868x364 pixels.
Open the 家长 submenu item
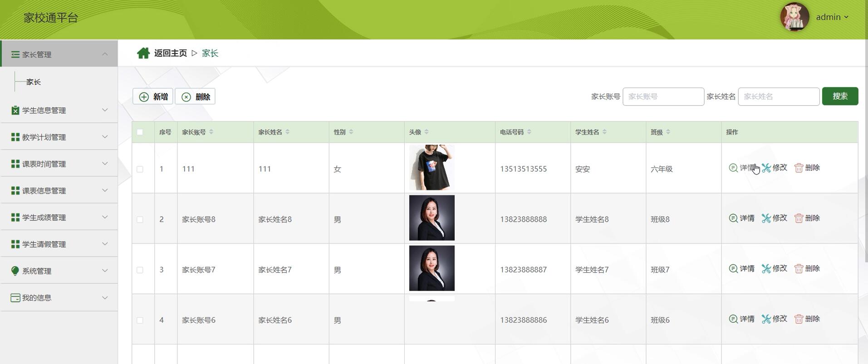tap(34, 82)
